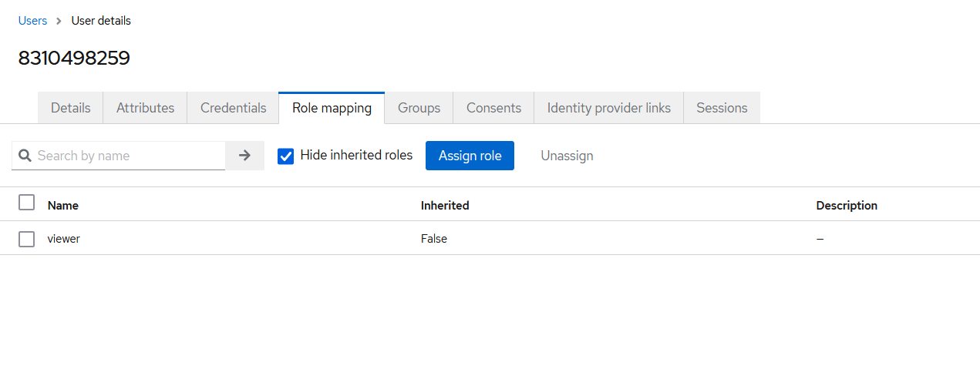980x386 pixels.
Task: Click the search arrow submit icon
Action: coord(244,156)
